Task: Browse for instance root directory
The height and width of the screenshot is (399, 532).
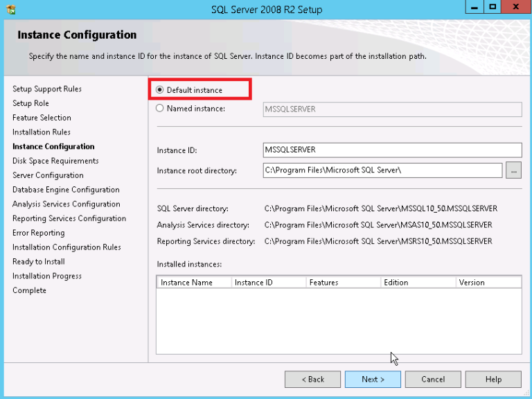Action: (514, 170)
